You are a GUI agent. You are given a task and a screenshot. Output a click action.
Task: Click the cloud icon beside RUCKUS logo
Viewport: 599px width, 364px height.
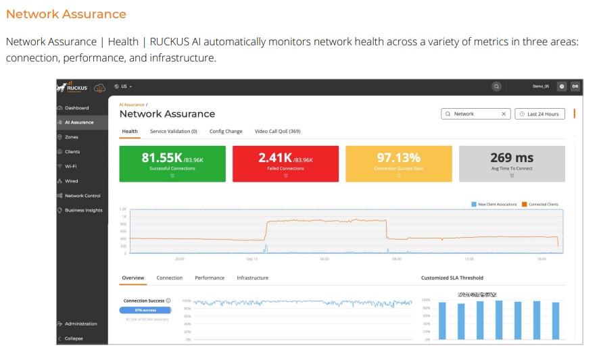pyautogui.click(x=99, y=88)
